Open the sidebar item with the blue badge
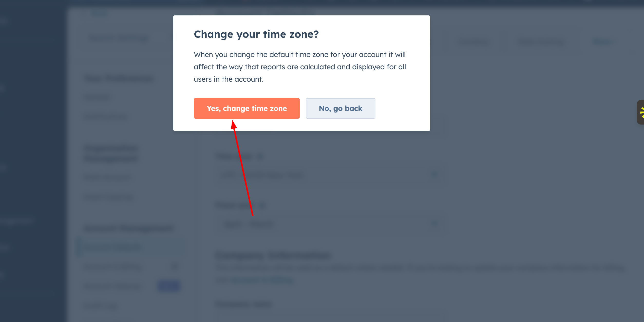Viewport: 644px width, 322px height. (x=113, y=286)
